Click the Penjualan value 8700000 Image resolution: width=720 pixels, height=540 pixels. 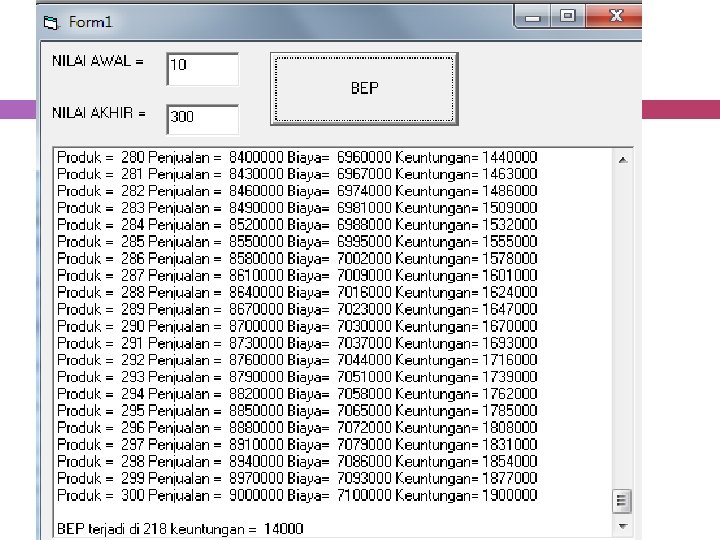pos(256,326)
